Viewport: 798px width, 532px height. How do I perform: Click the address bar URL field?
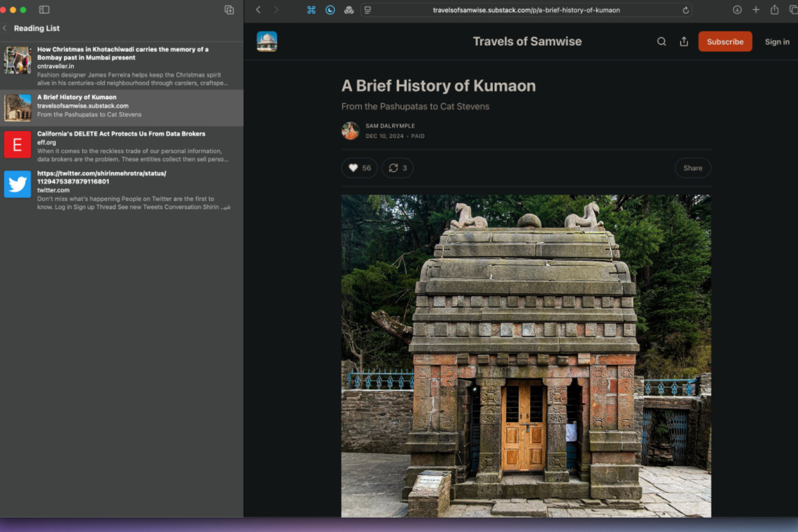[526, 10]
